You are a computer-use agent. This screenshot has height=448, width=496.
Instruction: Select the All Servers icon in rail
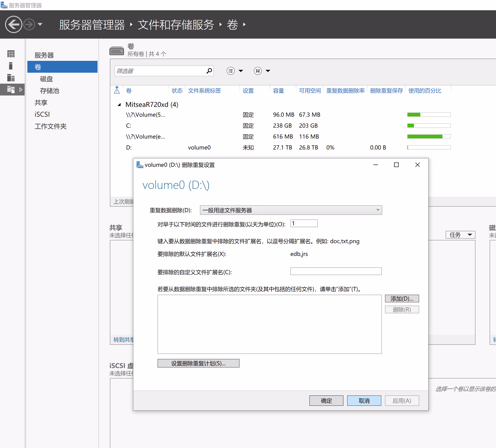(x=11, y=78)
